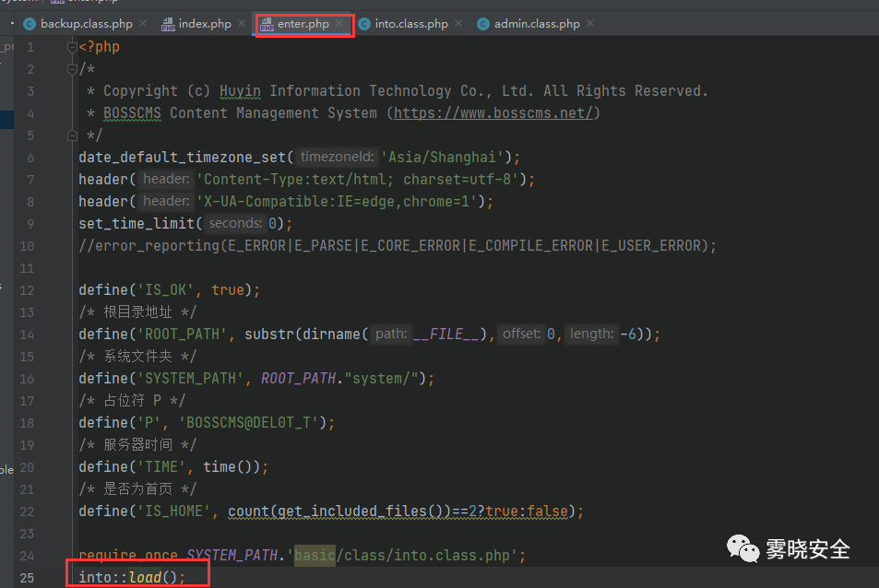Image resolution: width=879 pixels, height=588 pixels.
Task: Click the class icon on admin.class.php tab
Action: pos(483,24)
